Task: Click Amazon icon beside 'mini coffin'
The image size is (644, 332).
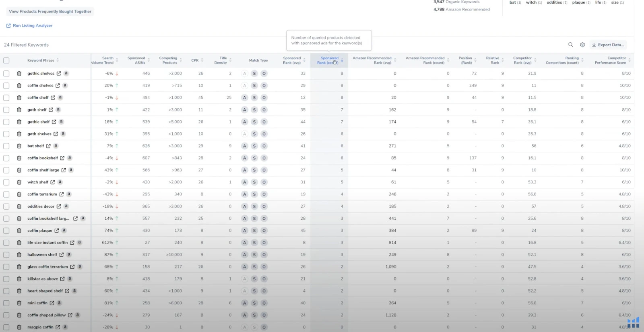Action: (x=59, y=303)
